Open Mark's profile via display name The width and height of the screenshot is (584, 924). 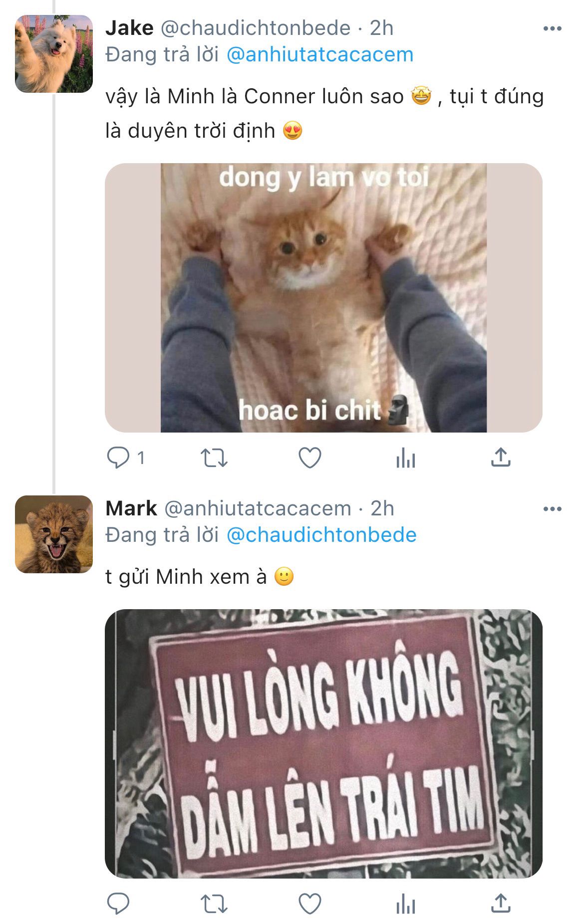[131, 508]
